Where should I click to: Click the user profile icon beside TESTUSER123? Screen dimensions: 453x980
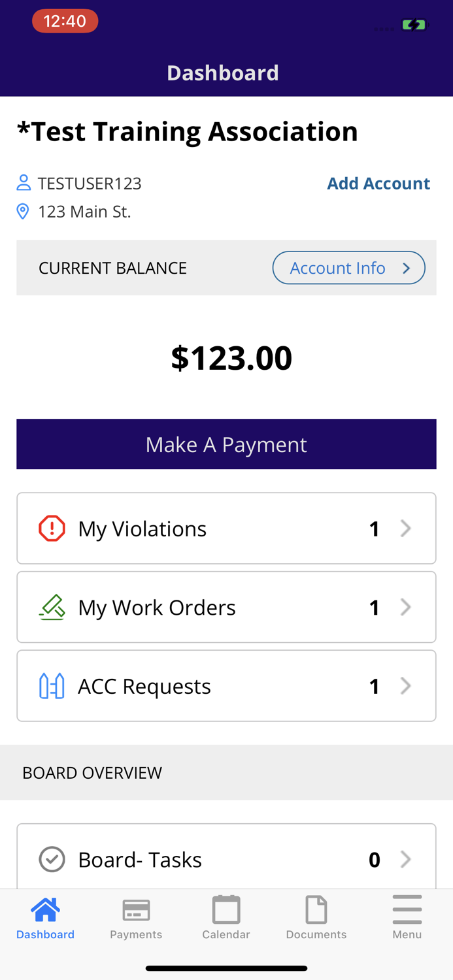22,182
